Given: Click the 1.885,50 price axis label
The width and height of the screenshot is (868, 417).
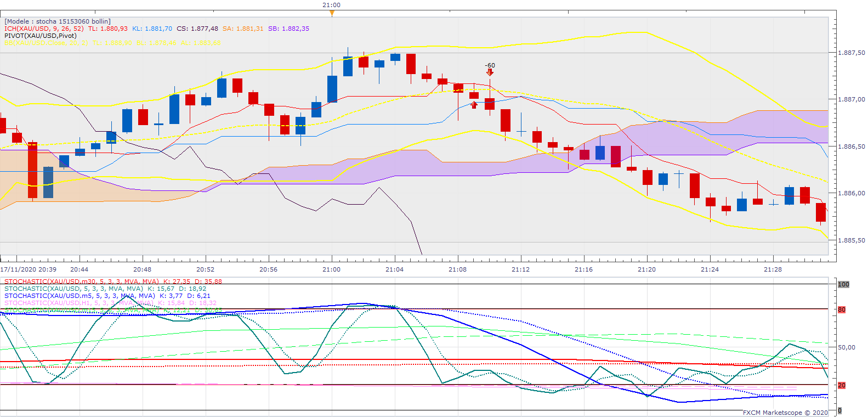Looking at the screenshot, I should 852,240.
